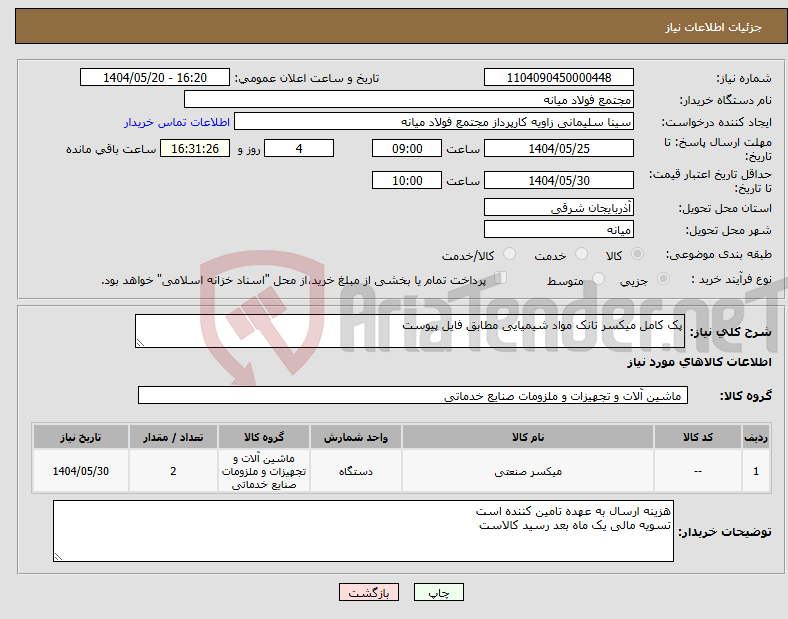Click the چاپ (print) button
The height and width of the screenshot is (619, 788).
[438, 592]
